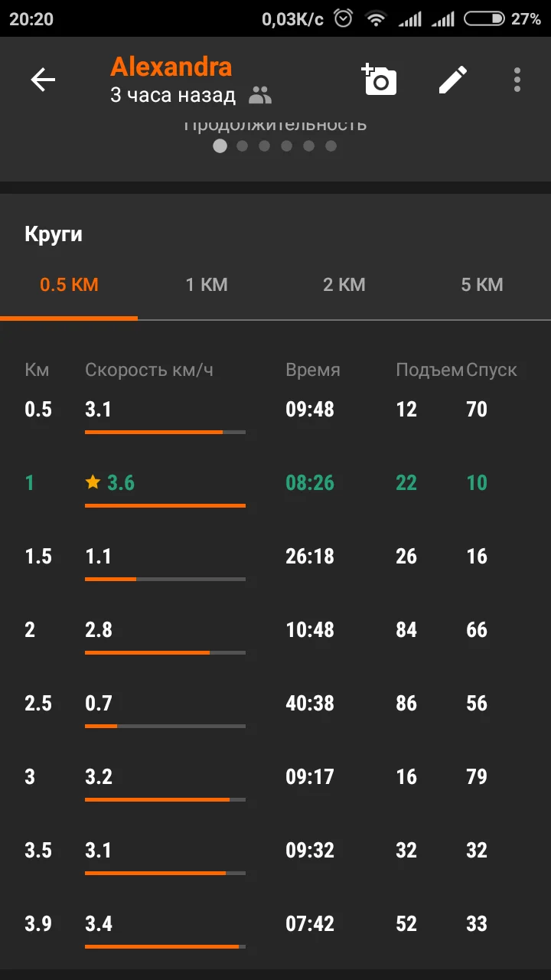Tap the Alexandra profile name
The width and height of the screenshot is (551, 980).
171,67
